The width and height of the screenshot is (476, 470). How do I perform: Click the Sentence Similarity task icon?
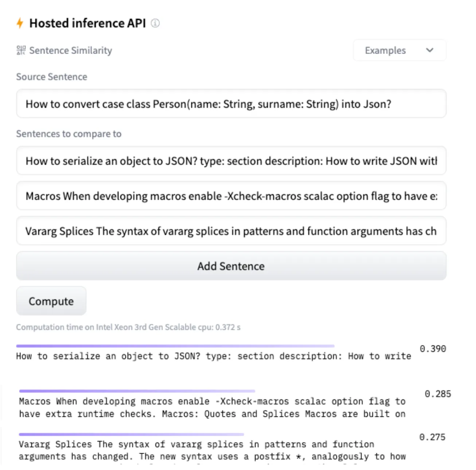[x=21, y=50]
